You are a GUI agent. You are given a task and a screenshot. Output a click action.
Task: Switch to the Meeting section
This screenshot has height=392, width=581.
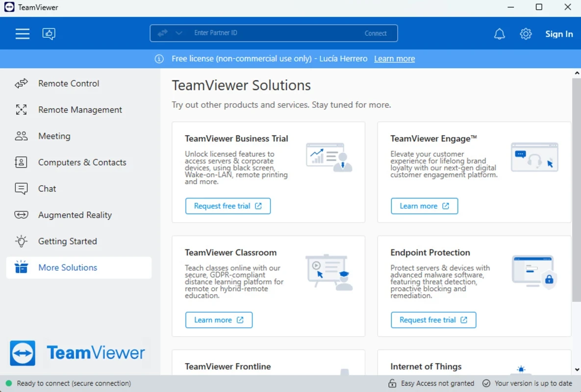click(54, 136)
